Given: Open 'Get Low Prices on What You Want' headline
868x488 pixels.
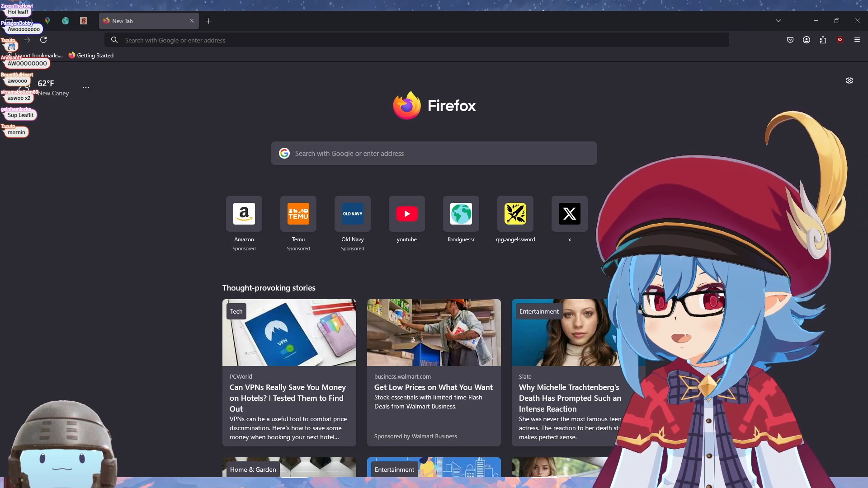Looking at the screenshot, I should click(x=434, y=387).
